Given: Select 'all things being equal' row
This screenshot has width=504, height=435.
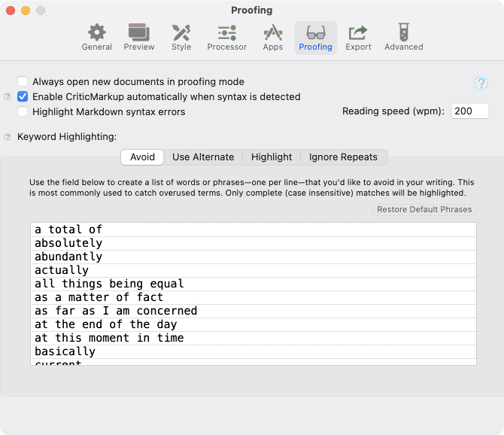Looking at the screenshot, I should coord(254,284).
